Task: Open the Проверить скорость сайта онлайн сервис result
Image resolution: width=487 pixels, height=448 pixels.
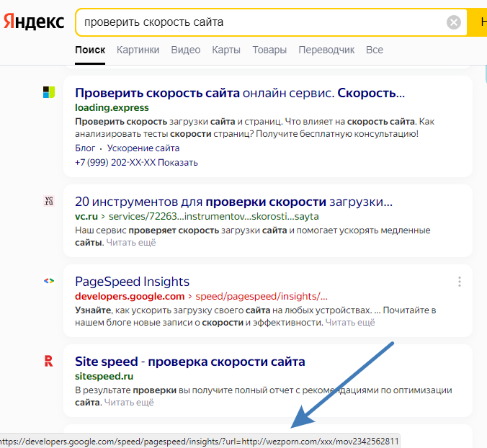Action: pyautogui.click(x=240, y=93)
